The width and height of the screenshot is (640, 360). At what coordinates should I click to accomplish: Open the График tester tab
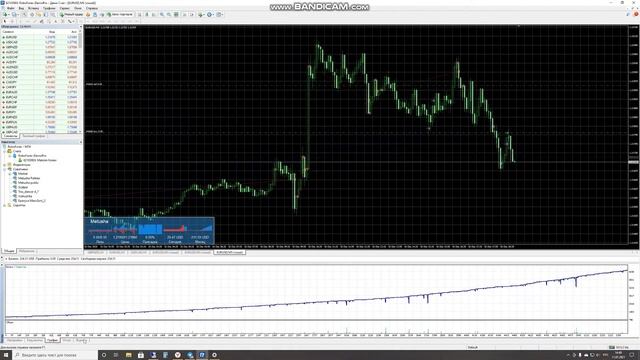[52, 340]
